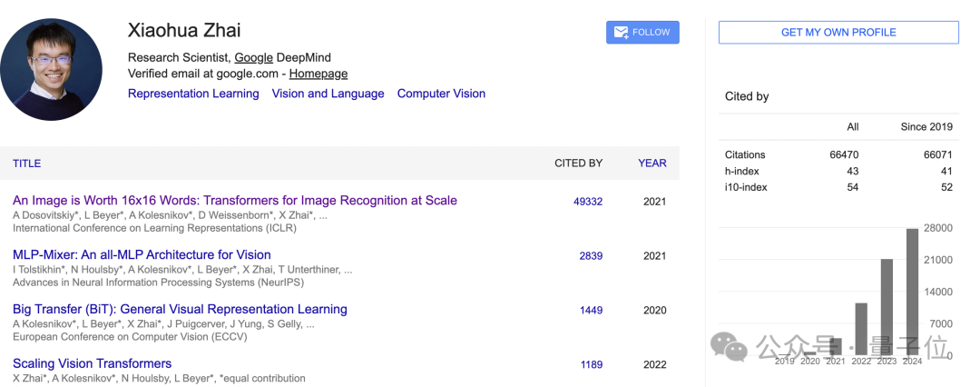Open Big Transfer (BiT) paper link
Image resolution: width=980 pixels, height=387 pixels.
[180, 310]
